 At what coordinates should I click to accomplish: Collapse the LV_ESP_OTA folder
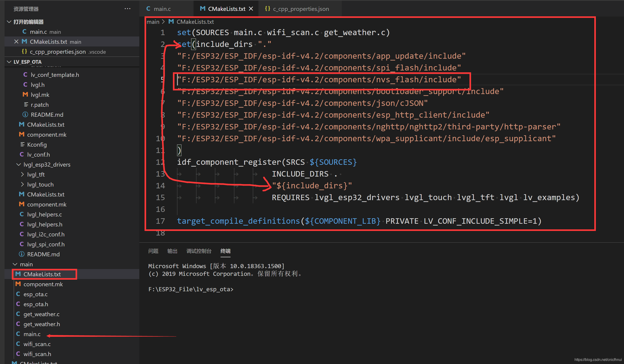coord(9,62)
